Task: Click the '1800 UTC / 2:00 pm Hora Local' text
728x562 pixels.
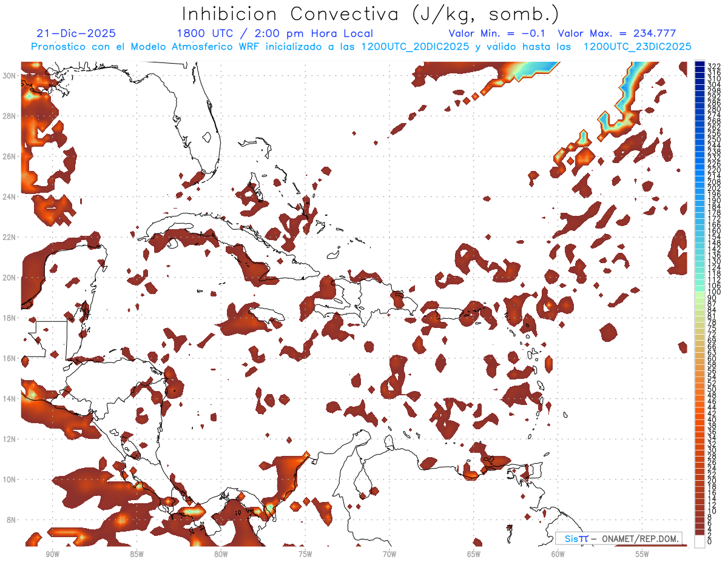Action: tap(274, 34)
